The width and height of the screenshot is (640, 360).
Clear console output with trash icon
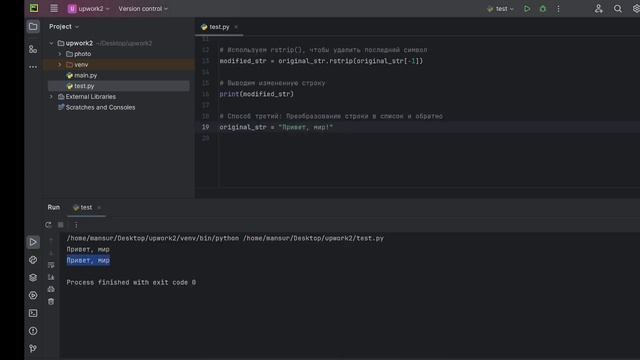[51, 302]
